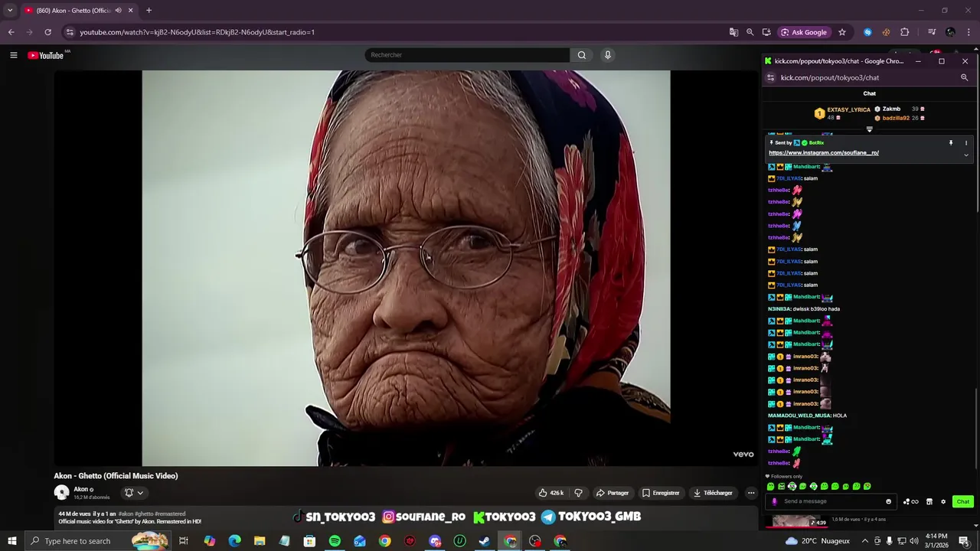Click the green Chat send button
The height and width of the screenshot is (551, 980).
click(x=963, y=502)
